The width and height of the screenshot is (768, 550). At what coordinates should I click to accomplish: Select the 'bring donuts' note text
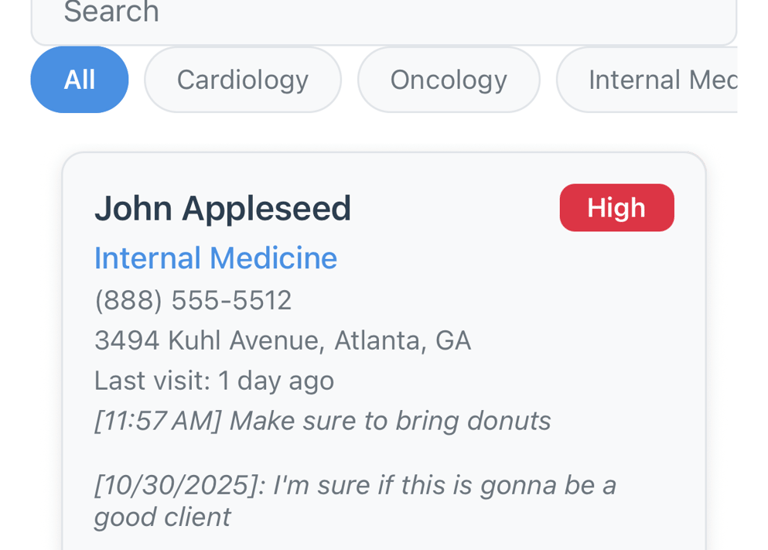473,421
